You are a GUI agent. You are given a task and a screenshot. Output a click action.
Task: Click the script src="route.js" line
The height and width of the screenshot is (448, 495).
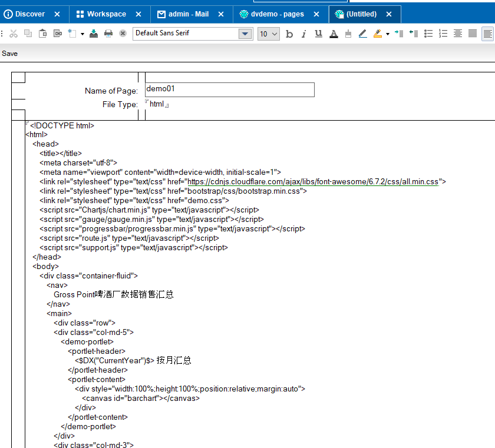(129, 238)
